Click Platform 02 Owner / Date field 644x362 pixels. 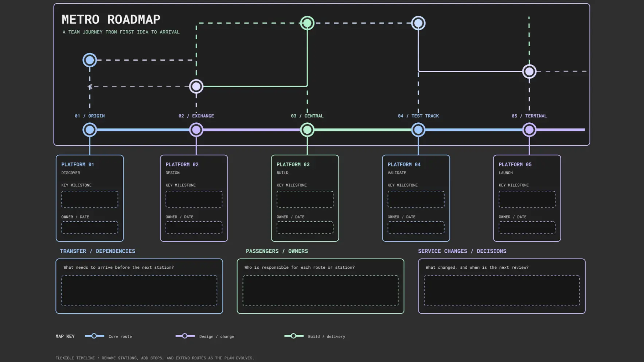[x=194, y=228]
